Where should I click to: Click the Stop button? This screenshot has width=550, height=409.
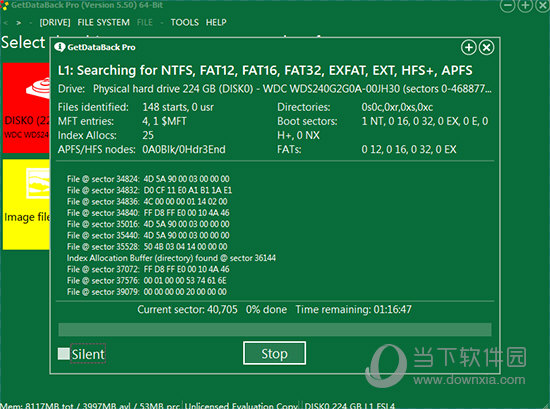[x=274, y=353]
